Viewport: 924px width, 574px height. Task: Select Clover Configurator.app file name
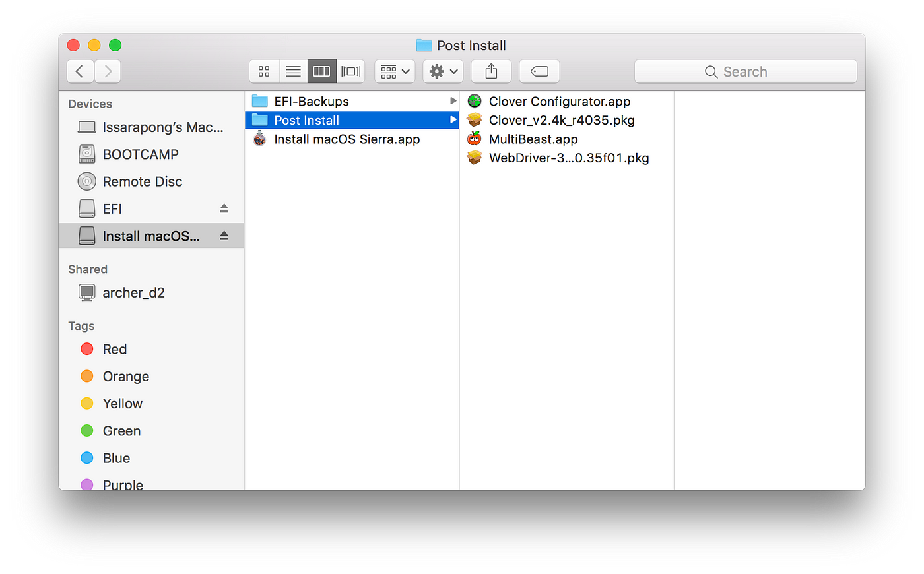tap(560, 102)
